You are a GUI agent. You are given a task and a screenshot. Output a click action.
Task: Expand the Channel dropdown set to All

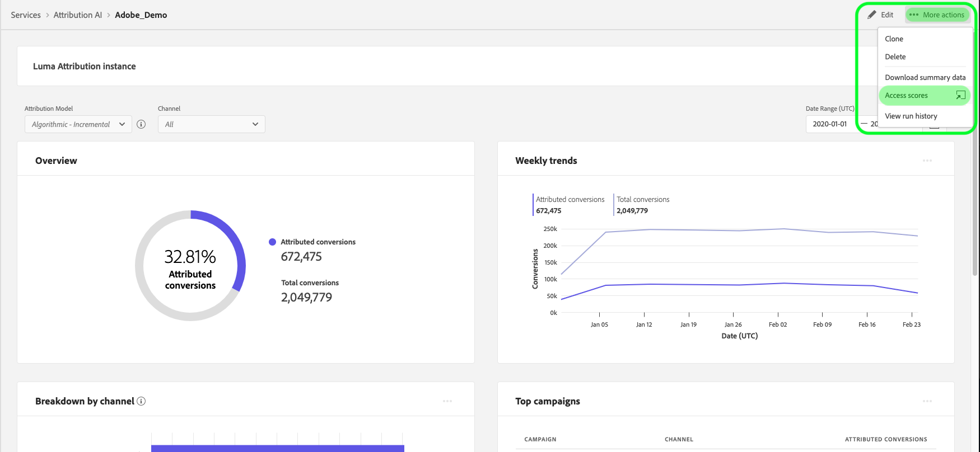tap(212, 124)
